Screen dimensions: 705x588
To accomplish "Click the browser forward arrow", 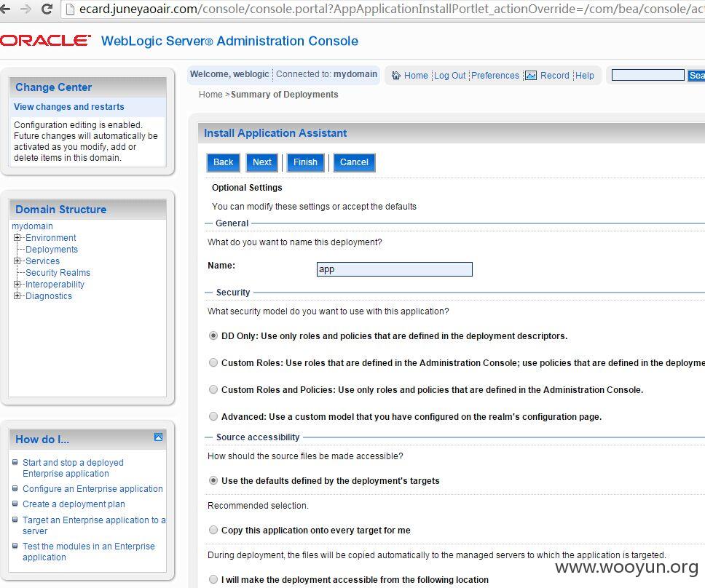I will pos(25,9).
